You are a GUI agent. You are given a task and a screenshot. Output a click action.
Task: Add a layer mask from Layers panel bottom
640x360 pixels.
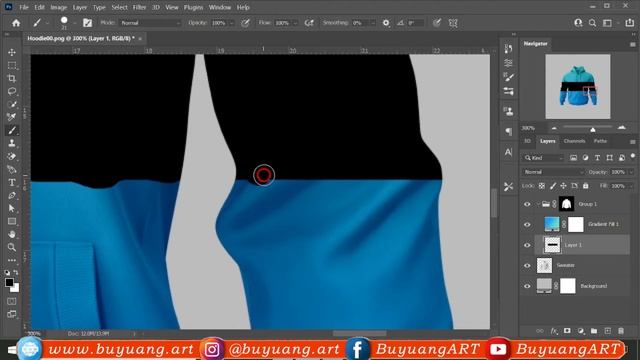[x=567, y=331]
